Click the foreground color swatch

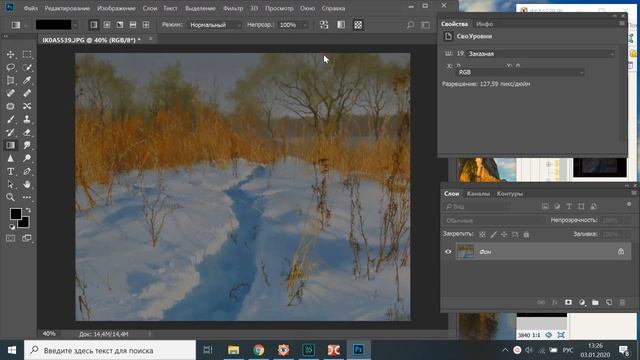16,213
